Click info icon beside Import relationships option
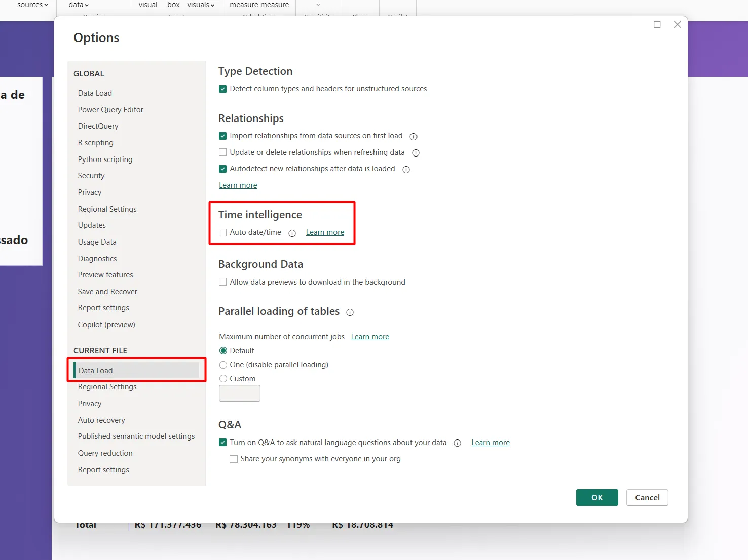The height and width of the screenshot is (560, 748). pyautogui.click(x=413, y=136)
